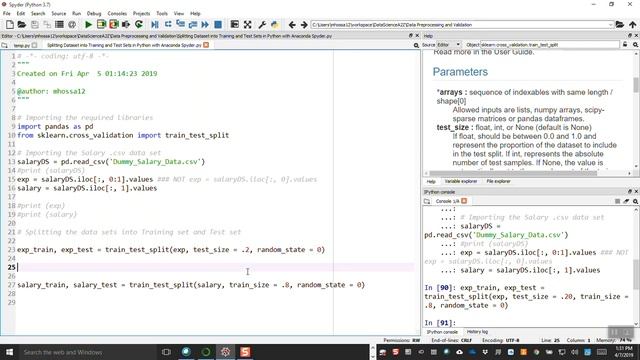This screenshot has height=360, width=640.
Task: Browse working directory folder icon
Action: pos(620,24)
